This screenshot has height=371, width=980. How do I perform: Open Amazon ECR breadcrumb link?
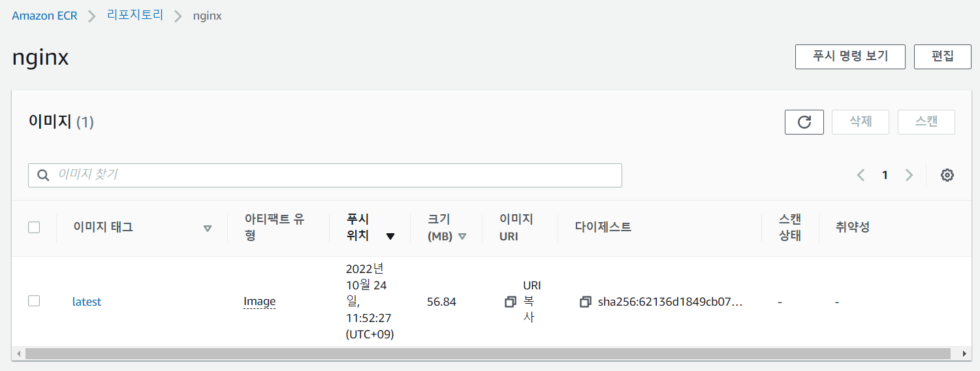click(44, 16)
